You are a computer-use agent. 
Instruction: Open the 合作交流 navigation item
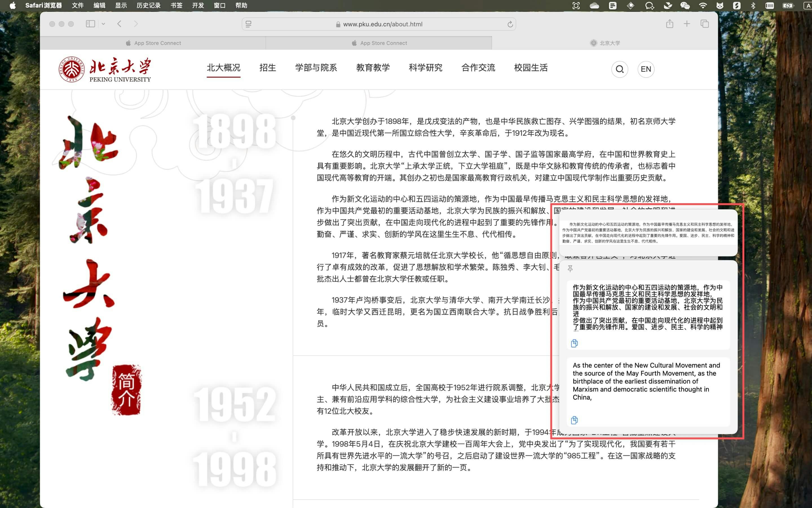click(x=478, y=67)
